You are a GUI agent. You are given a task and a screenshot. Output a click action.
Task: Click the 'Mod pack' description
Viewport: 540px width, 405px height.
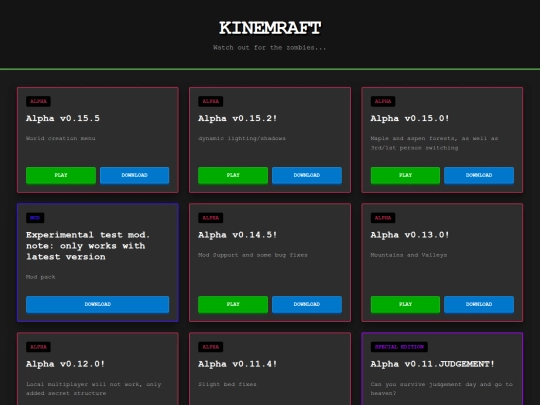tap(41, 277)
